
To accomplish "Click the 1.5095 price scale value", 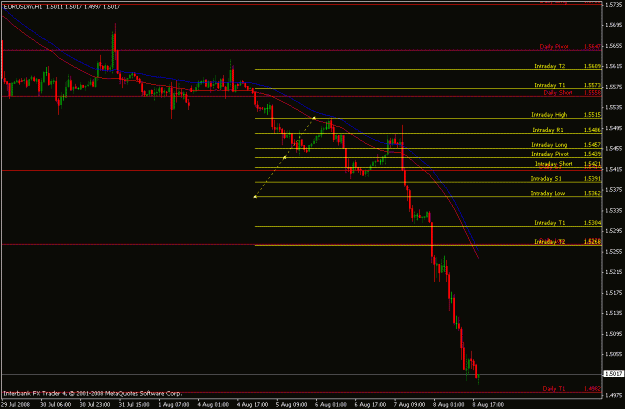I will (x=613, y=334).
